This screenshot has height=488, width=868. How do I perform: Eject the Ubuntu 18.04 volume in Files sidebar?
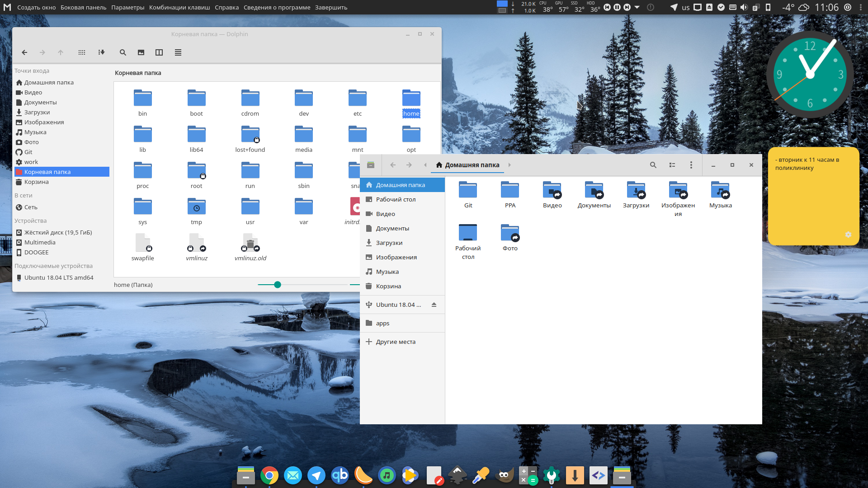(x=434, y=305)
